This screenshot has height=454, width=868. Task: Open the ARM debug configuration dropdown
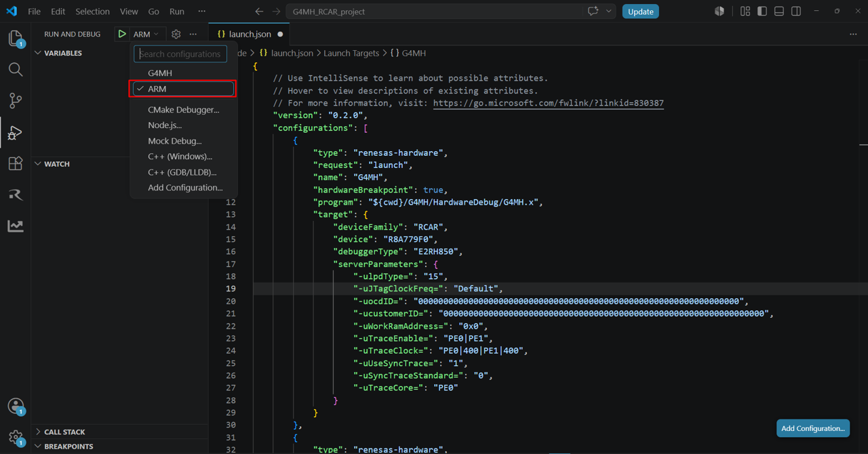[146, 34]
